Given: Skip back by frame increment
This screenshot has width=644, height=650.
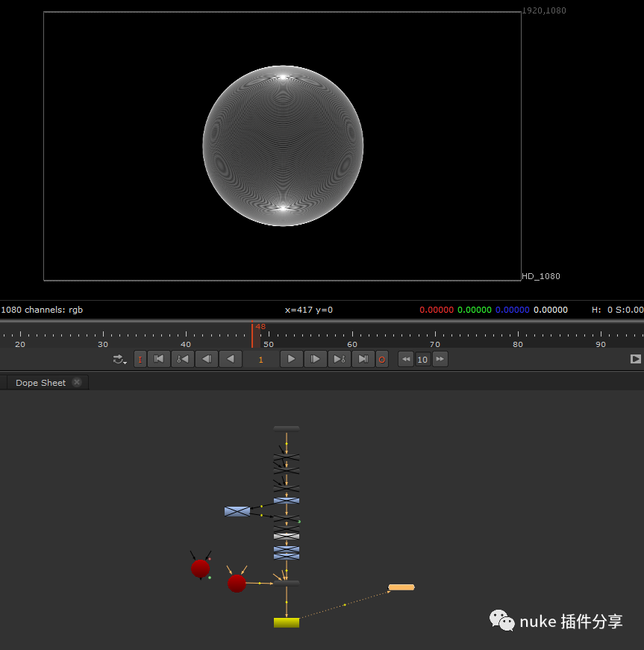Looking at the screenshot, I should point(405,359).
